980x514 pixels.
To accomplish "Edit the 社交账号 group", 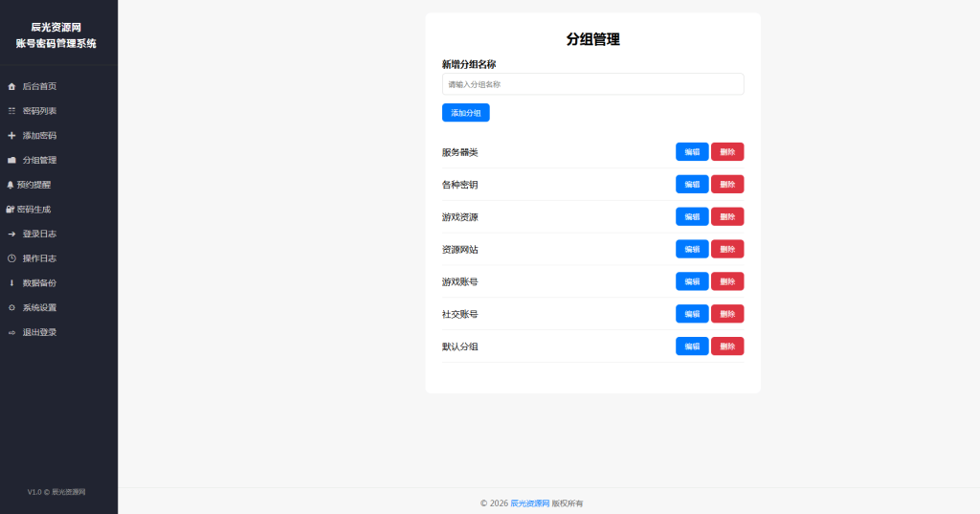I will pyautogui.click(x=692, y=314).
